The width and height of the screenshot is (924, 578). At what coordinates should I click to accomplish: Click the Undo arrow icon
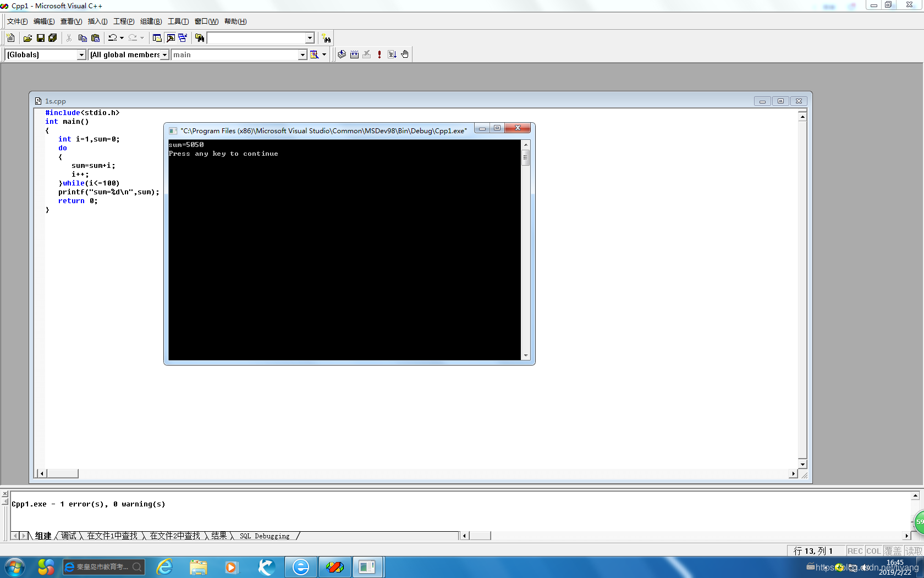tap(112, 38)
